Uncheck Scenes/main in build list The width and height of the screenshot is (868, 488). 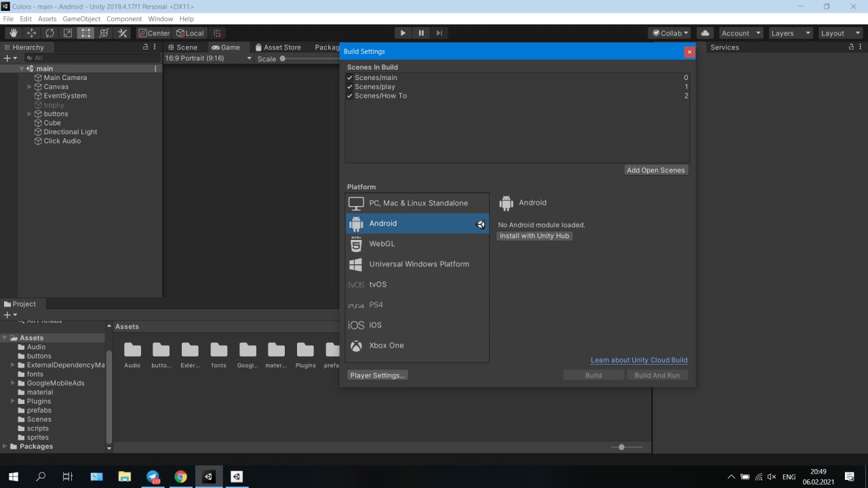tap(350, 78)
